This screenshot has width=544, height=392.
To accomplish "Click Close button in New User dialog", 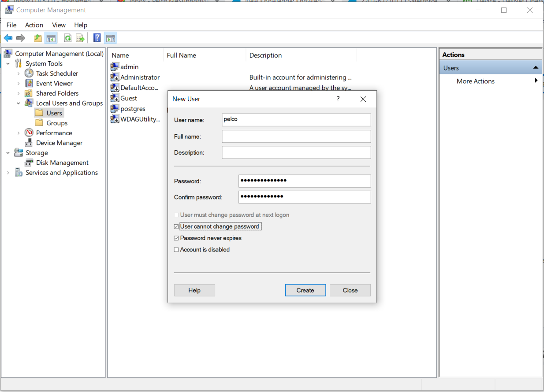I will tap(350, 290).
